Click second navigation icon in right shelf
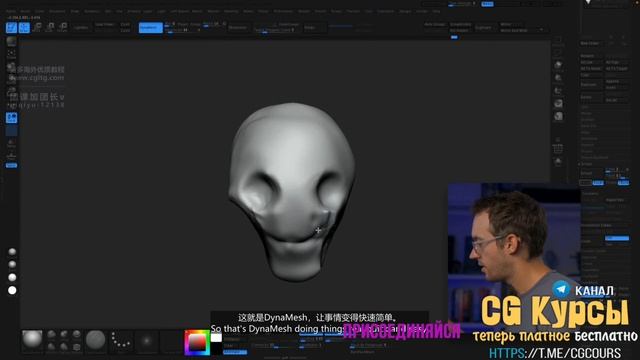 tap(558, 78)
